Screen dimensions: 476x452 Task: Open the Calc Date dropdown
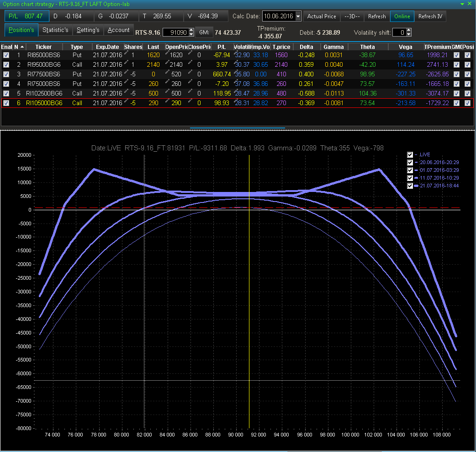pyautogui.click(x=298, y=16)
